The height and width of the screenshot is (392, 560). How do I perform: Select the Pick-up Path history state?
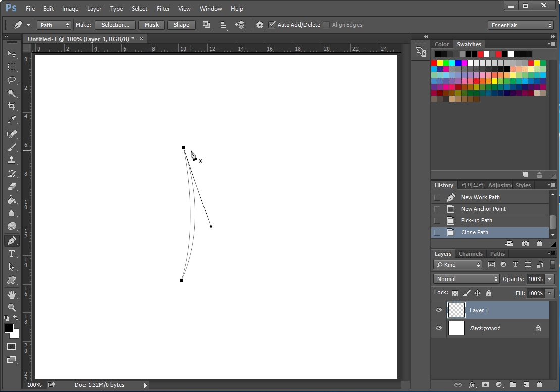pos(490,221)
